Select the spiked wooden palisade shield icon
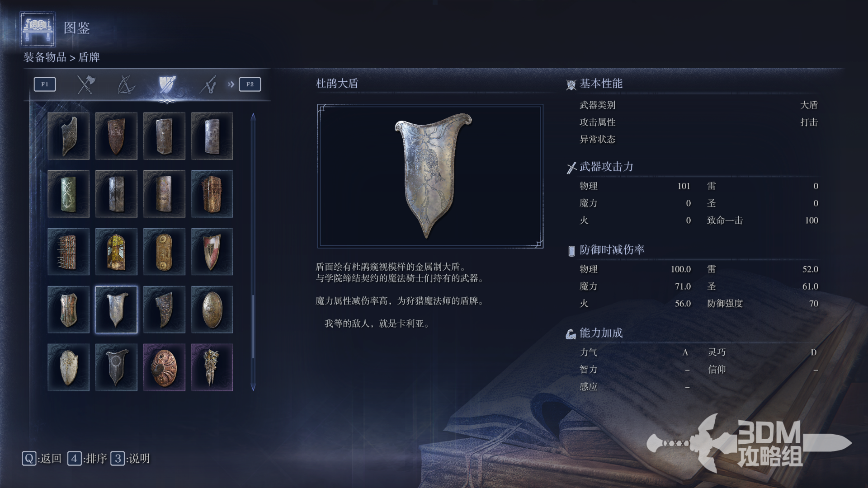The image size is (868, 488). point(68,252)
